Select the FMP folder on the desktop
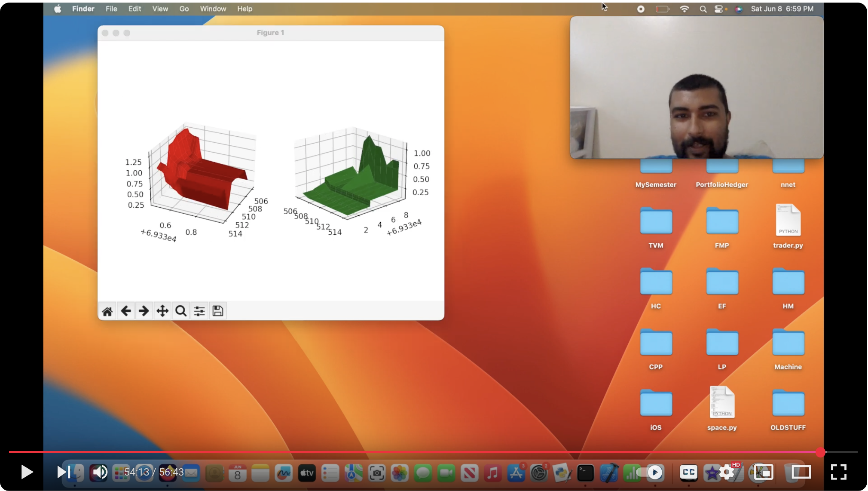868x491 pixels. click(722, 227)
